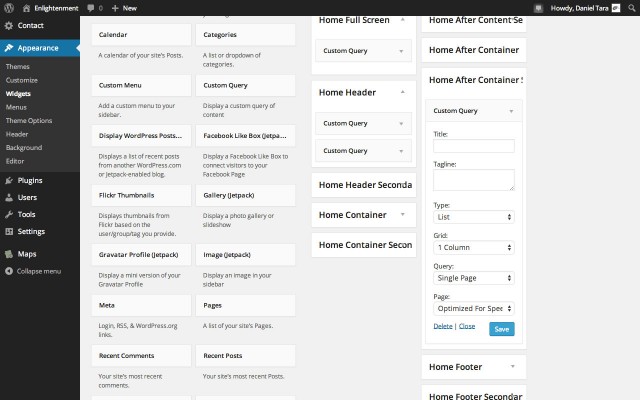The height and width of the screenshot is (400, 640).
Task: Open Home Header Secondary widget area
Action: (364, 185)
